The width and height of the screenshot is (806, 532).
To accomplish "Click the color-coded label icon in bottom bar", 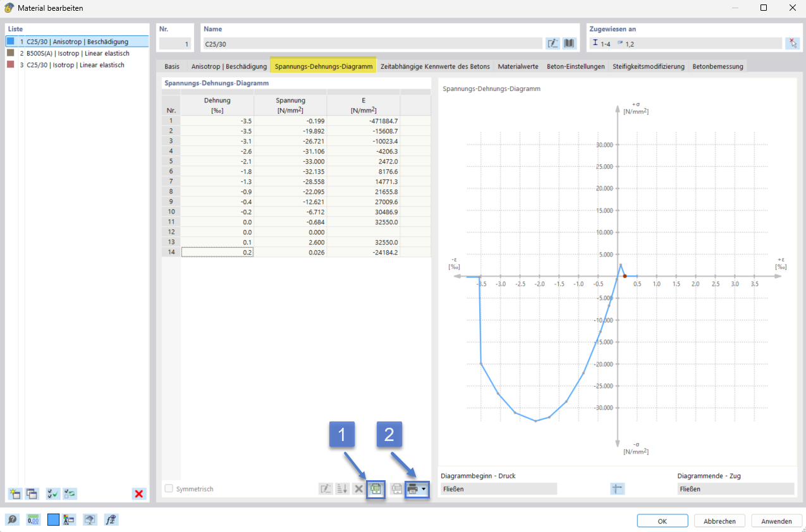I will coord(68,519).
